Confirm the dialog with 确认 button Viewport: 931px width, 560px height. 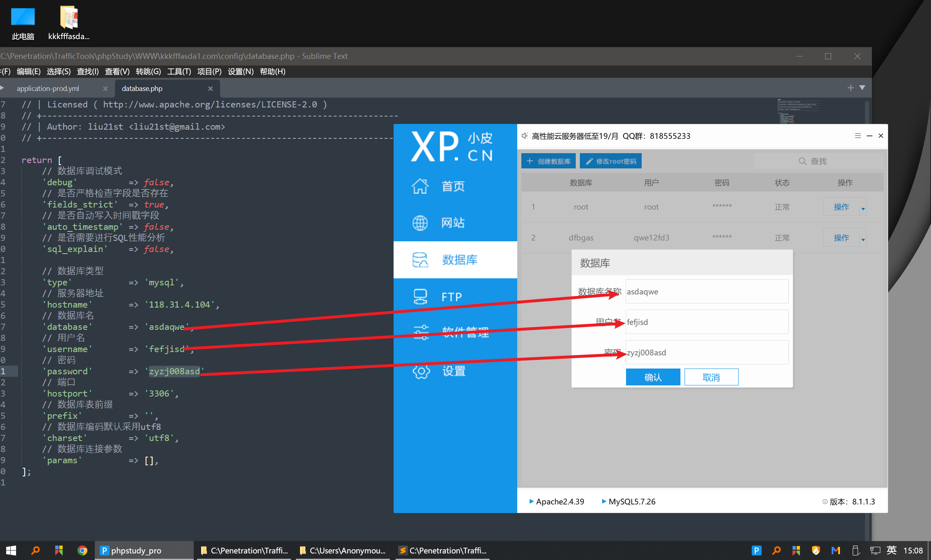tap(653, 377)
